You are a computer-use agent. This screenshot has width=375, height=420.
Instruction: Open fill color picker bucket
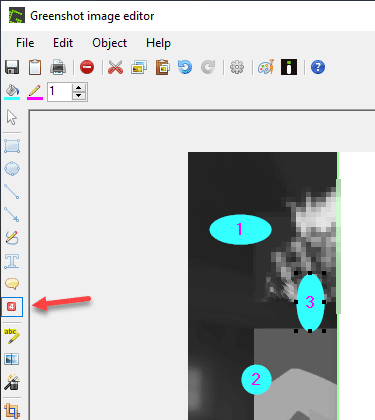(12, 92)
